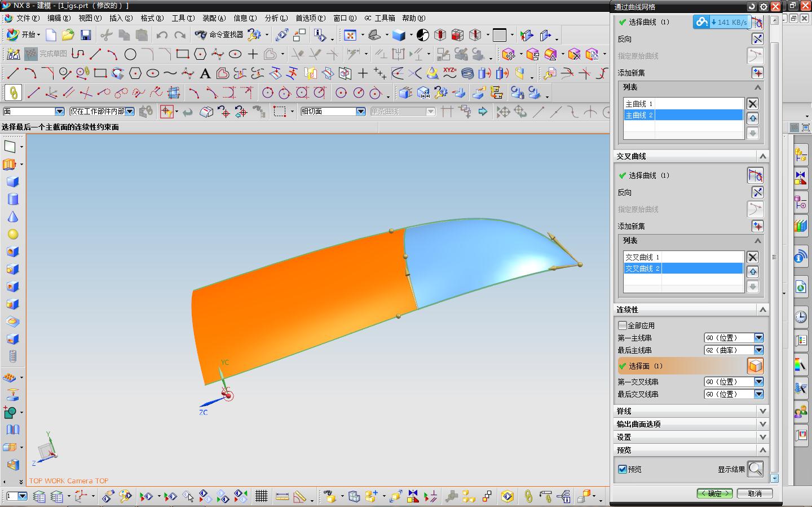Screen dimensions: 812x507
Task: Move cross curve 2 up in list
Action: (752, 272)
